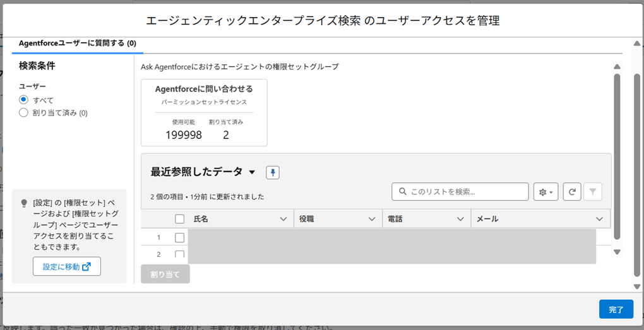Image resolution: width=644 pixels, height=330 pixels.
Task: Click the lightbulb tip icon
Action: 24,203
